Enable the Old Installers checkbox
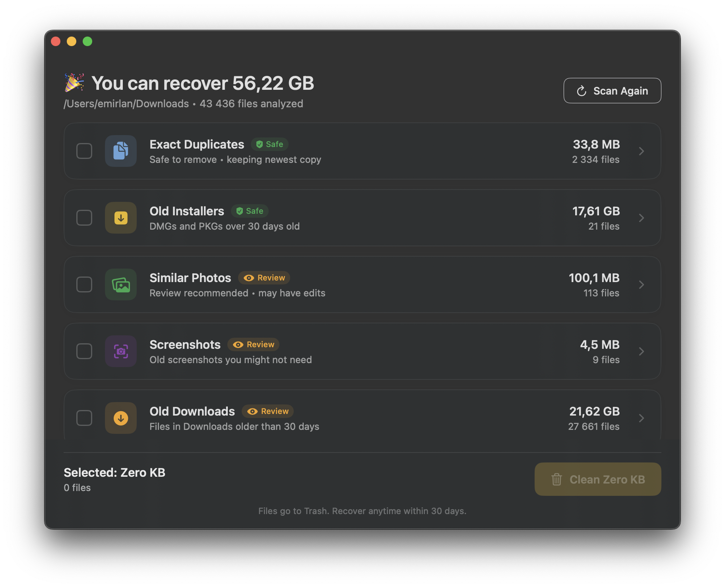Viewport: 725px width, 588px height. point(84,218)
